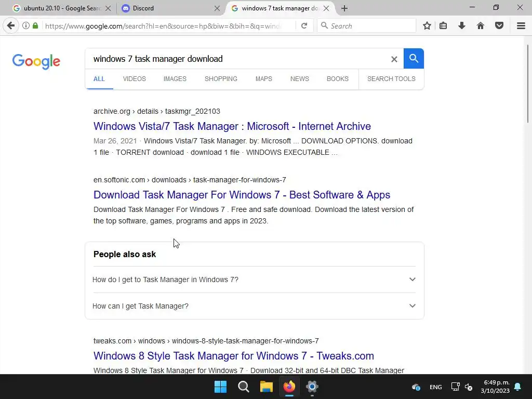Select the windows 7 task manager tab
Image resolution: width=532 pixels, height=399 pixels.
pyautogui.click(x=280, y=8)
